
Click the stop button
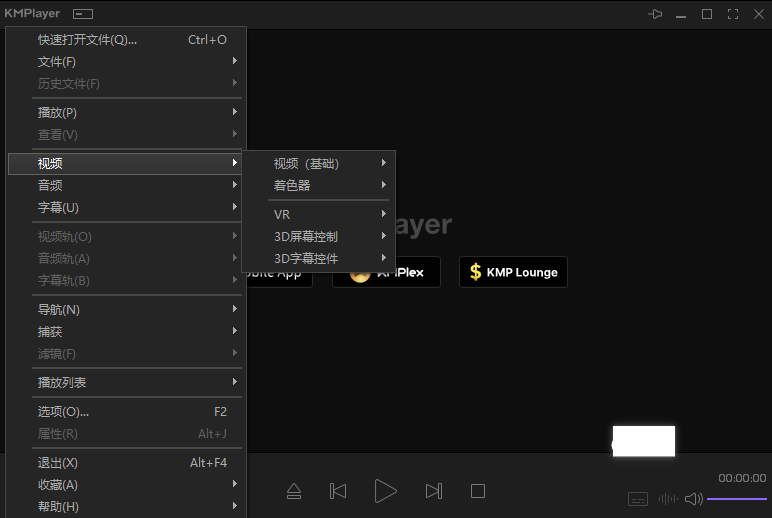click(x=478, y=491)
